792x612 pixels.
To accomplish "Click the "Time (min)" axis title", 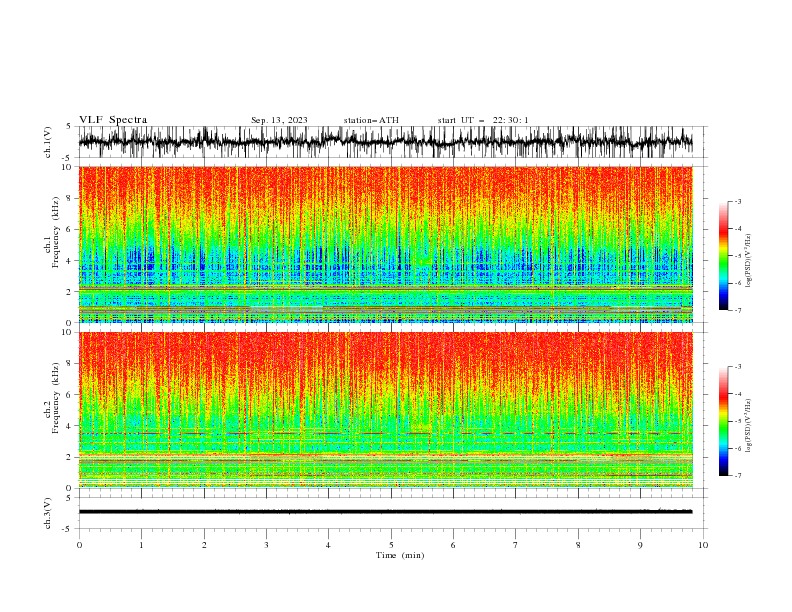I will 400,555.
